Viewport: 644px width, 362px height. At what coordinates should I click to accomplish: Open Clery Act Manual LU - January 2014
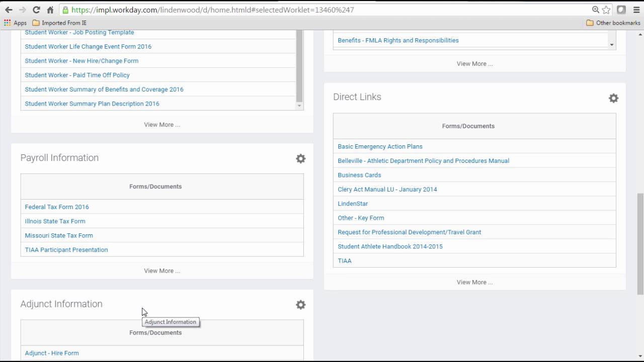coord(387,190)
